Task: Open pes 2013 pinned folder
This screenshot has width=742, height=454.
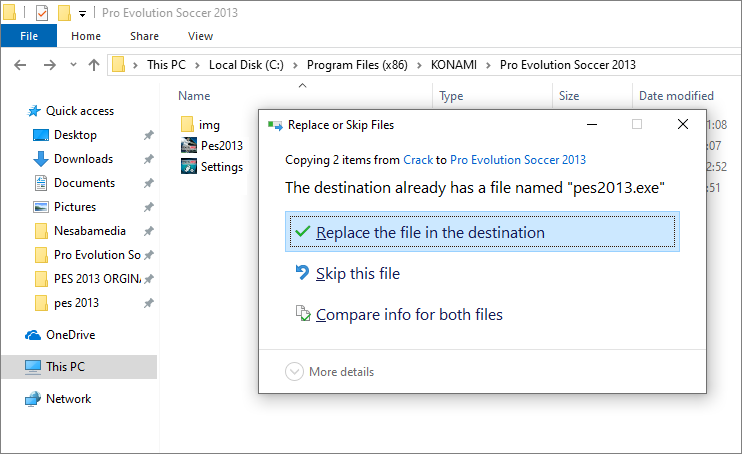Action: click(x=76, y=303)
